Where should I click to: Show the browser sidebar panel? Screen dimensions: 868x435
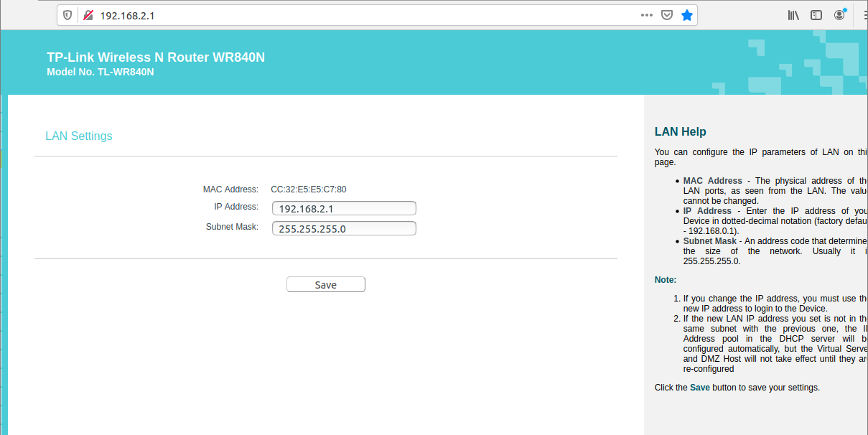click(x=816, y=15)
